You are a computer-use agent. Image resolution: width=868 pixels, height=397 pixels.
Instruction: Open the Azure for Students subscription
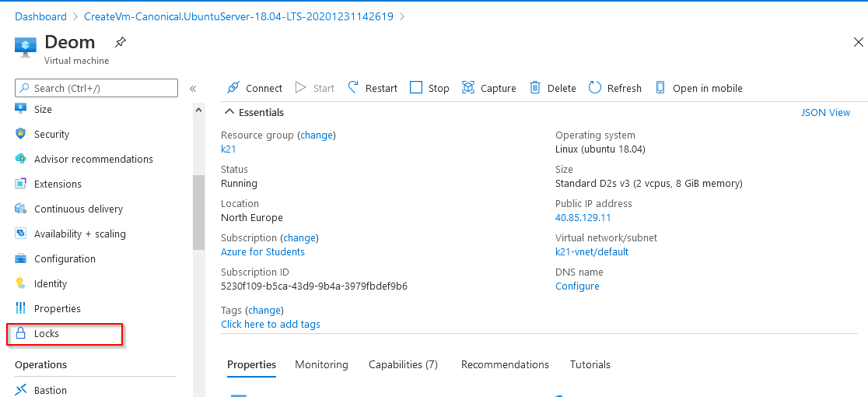pyautogui.click(x=263, y=252)
